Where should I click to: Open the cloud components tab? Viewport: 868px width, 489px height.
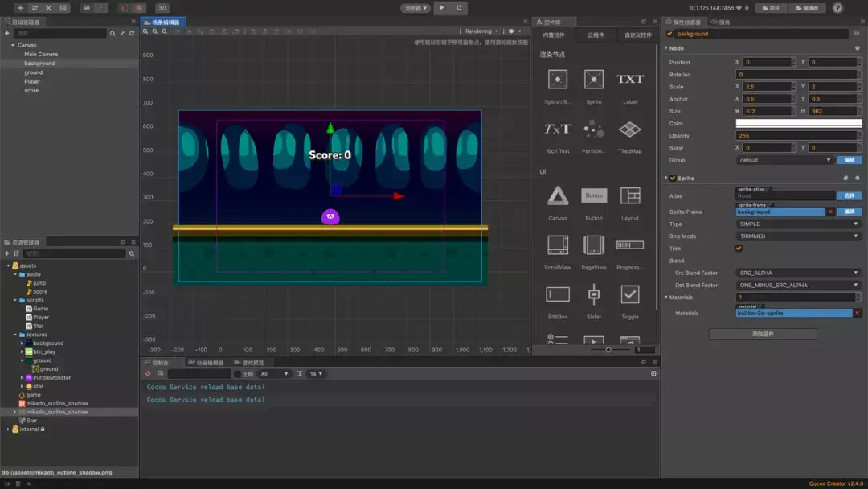click(x=596, y=35)
